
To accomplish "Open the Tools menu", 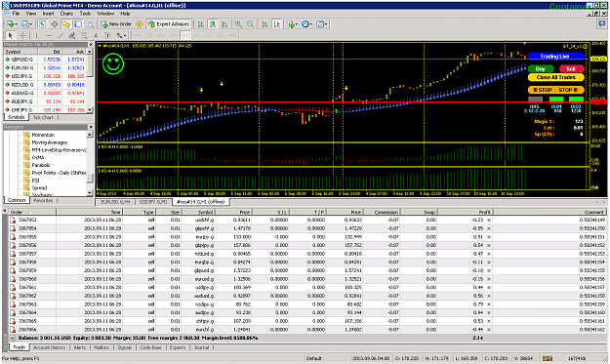I will pyautogui.click(x=85, y=14).
